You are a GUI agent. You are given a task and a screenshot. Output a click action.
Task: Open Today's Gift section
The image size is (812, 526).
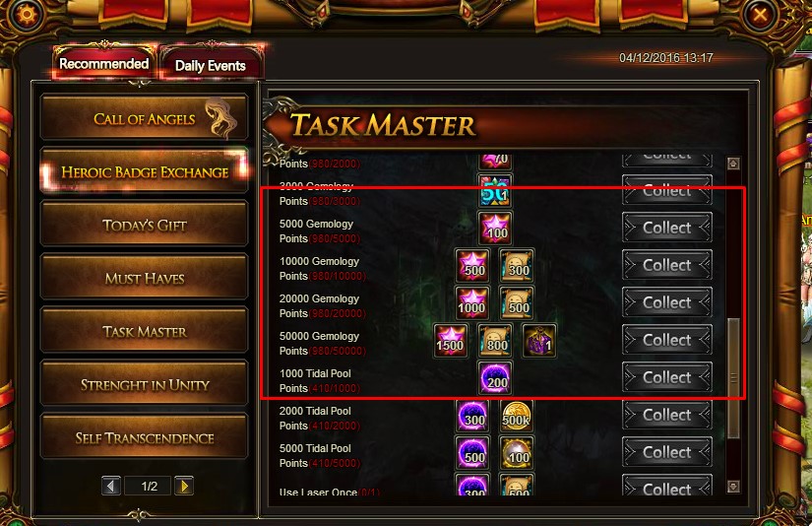click(x=145, y=225)
